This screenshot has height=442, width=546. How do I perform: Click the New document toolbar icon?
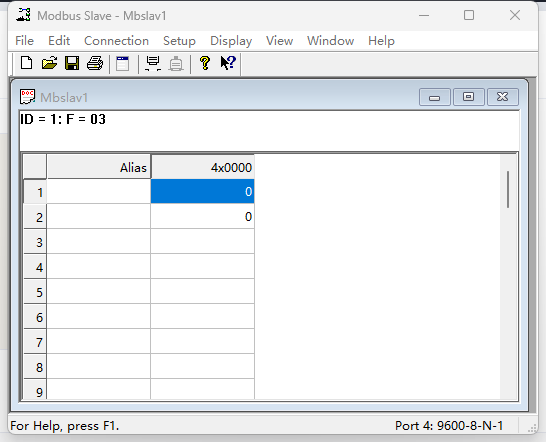[26, 63]
